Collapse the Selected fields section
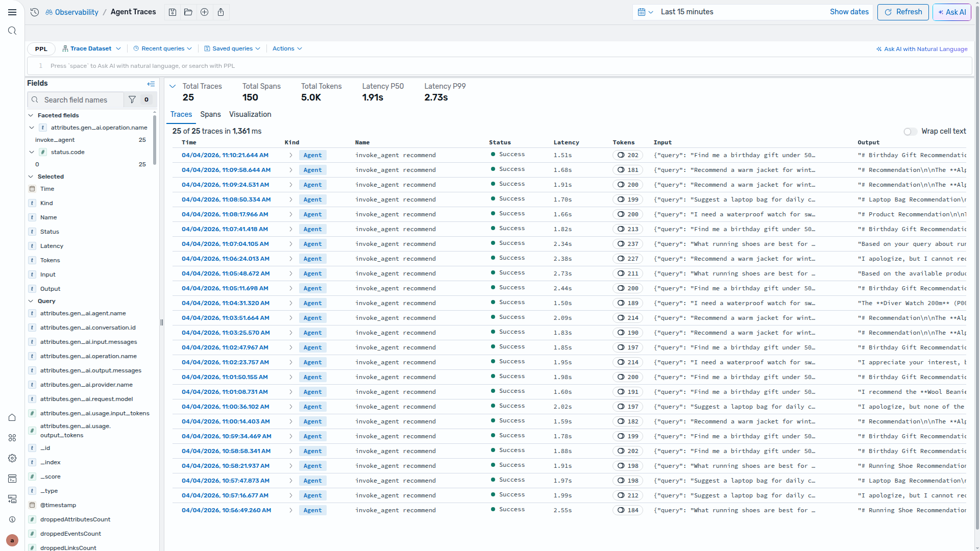Viewport: 980px width, 551px height. tap(31, 177)
